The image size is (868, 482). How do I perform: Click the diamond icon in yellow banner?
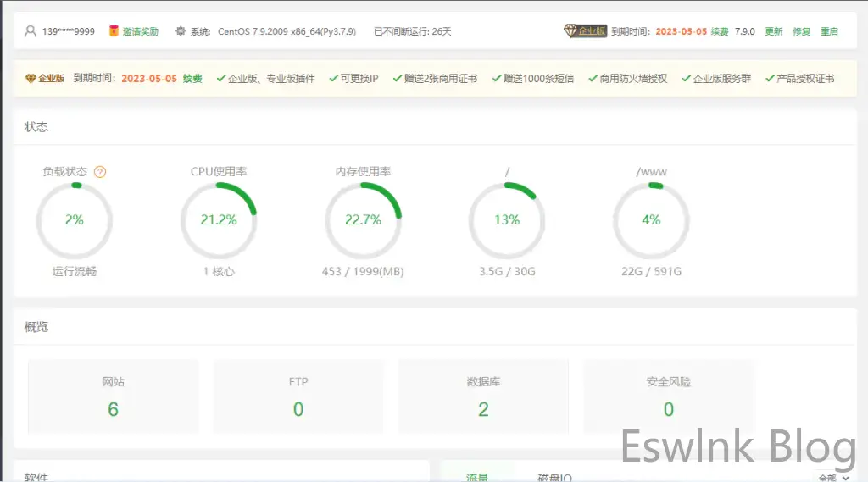click(31, 79)
